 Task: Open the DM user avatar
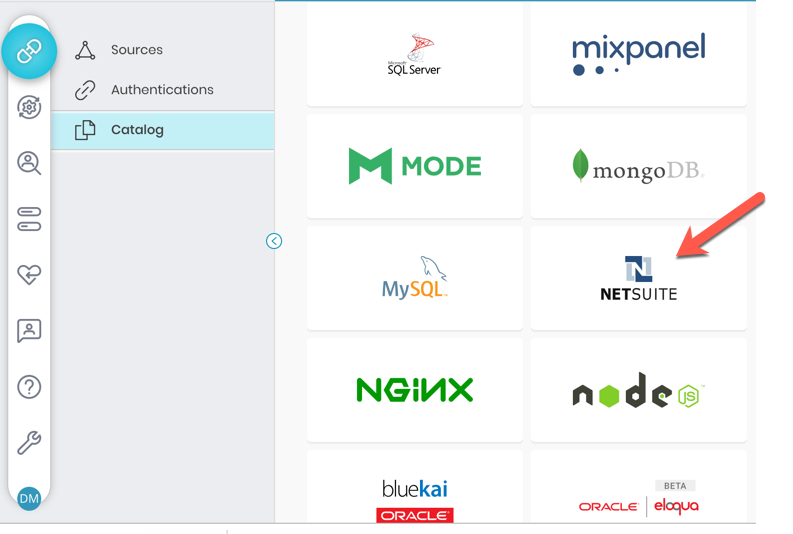29,497
